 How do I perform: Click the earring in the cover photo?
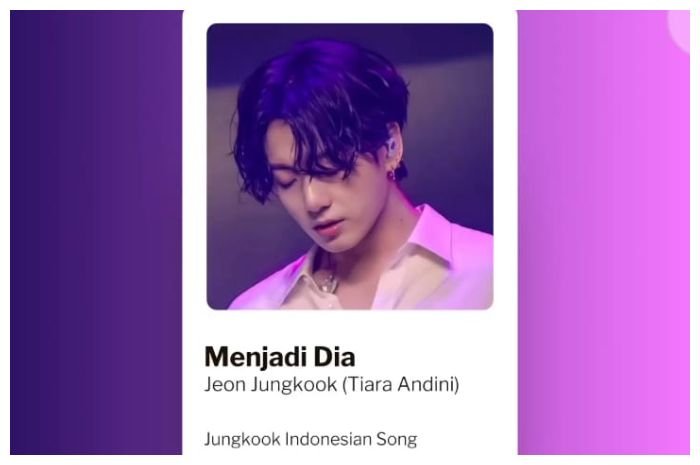(x=392, y=174)
